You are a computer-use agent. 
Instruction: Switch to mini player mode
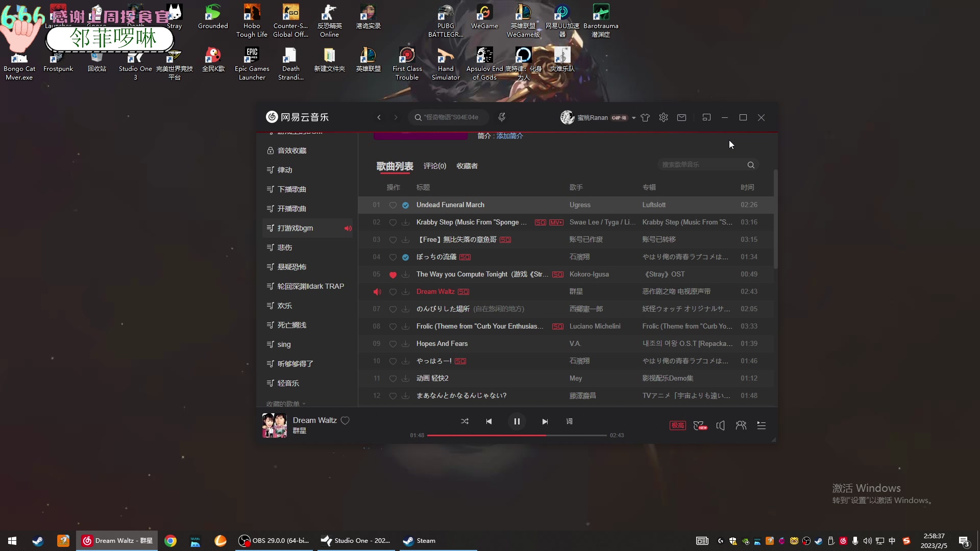706,117
